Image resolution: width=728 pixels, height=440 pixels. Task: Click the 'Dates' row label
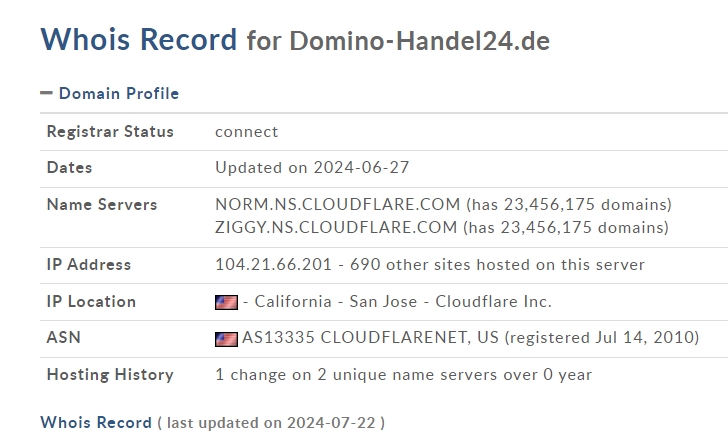click(69, 168)
